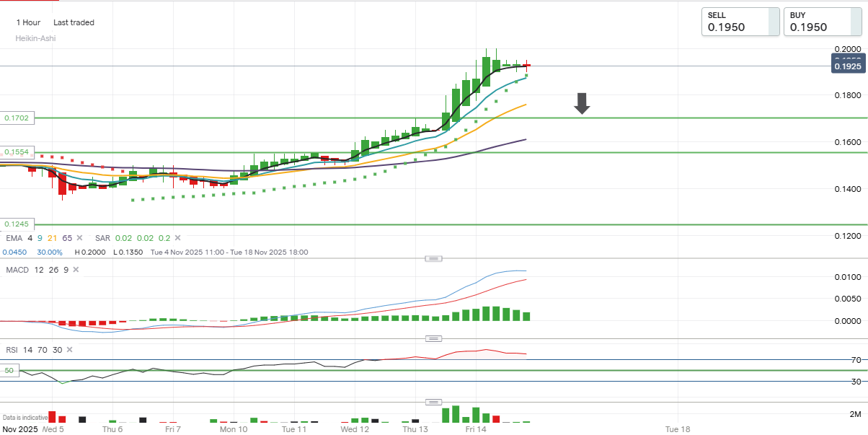Click the 0.1925 current price marker

pos(848,66)
